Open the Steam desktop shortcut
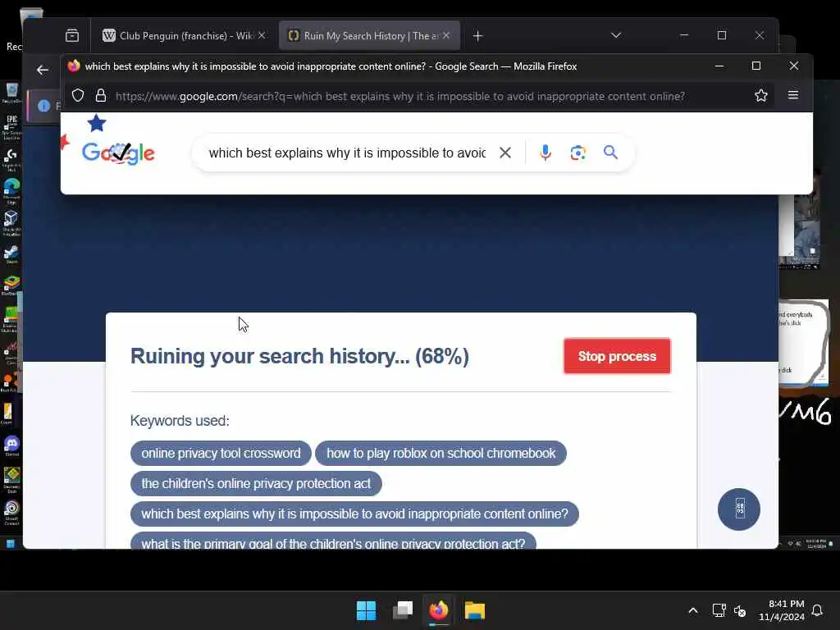 (11, 254)
